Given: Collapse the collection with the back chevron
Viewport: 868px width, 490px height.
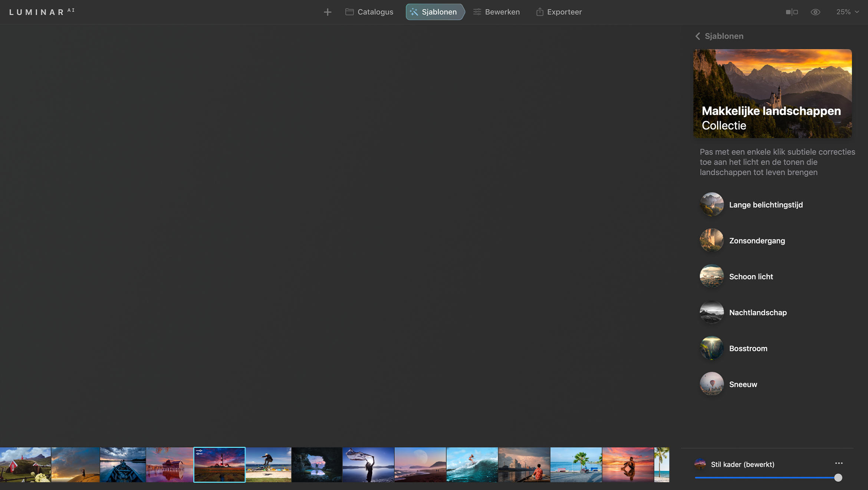Looking at the screenshot, I should point(698,36).
